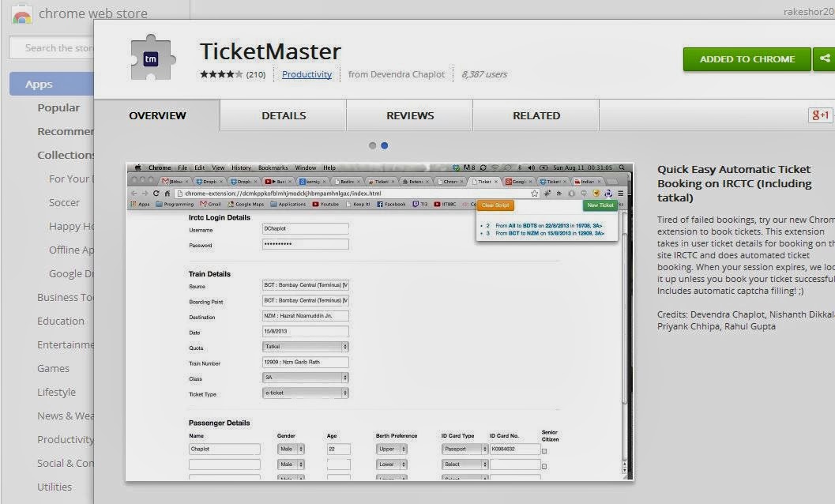Open the Quota dropdown showing Tatkal
The height and width of the screenshot is (504, 835).
tap(306, 347)
